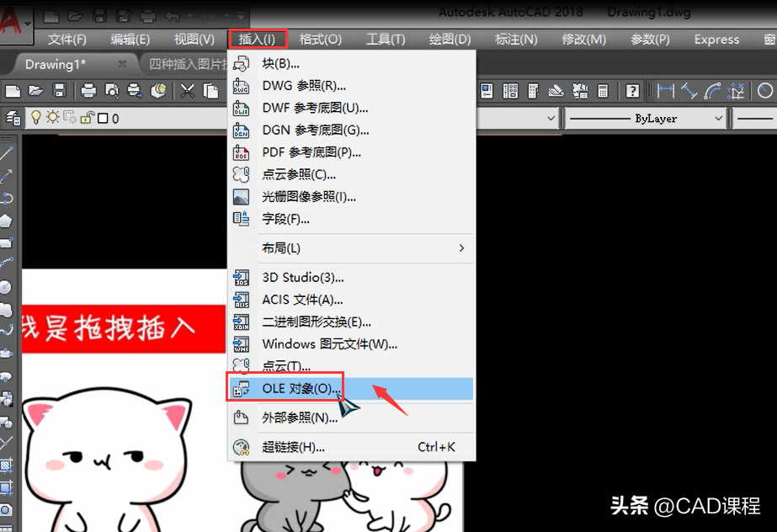
Task: Select the Aligned dimension tool
Action: coord(689,91)
